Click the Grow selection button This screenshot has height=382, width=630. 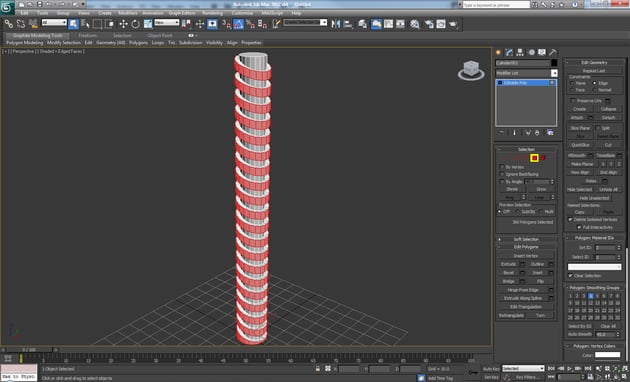[541, 189]
